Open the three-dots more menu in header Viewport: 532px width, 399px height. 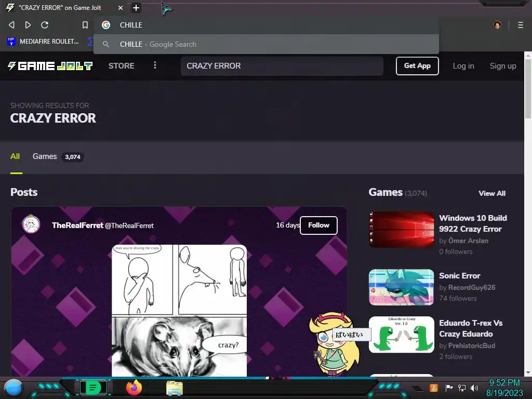(155, 65)
